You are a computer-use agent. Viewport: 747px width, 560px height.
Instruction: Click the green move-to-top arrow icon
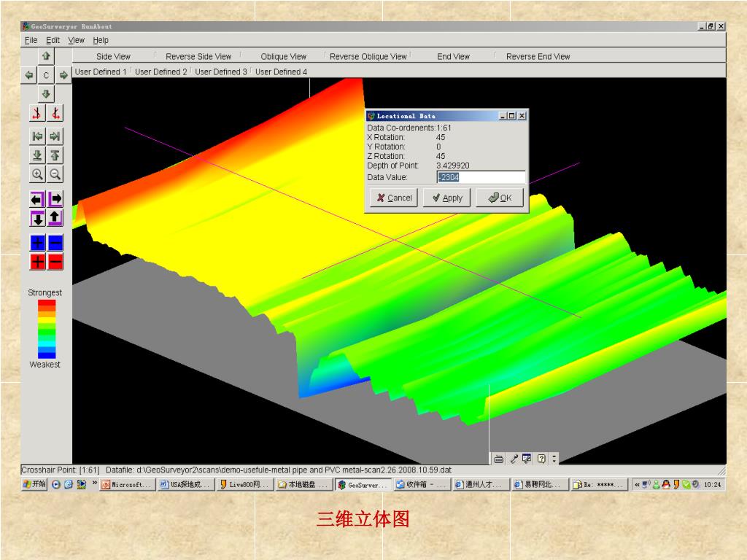click(55, 155)
